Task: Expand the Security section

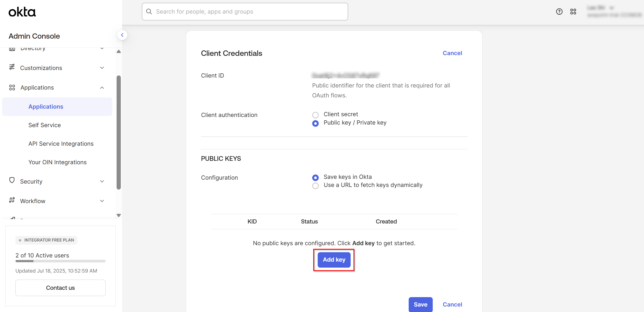Action: point(102,181)
